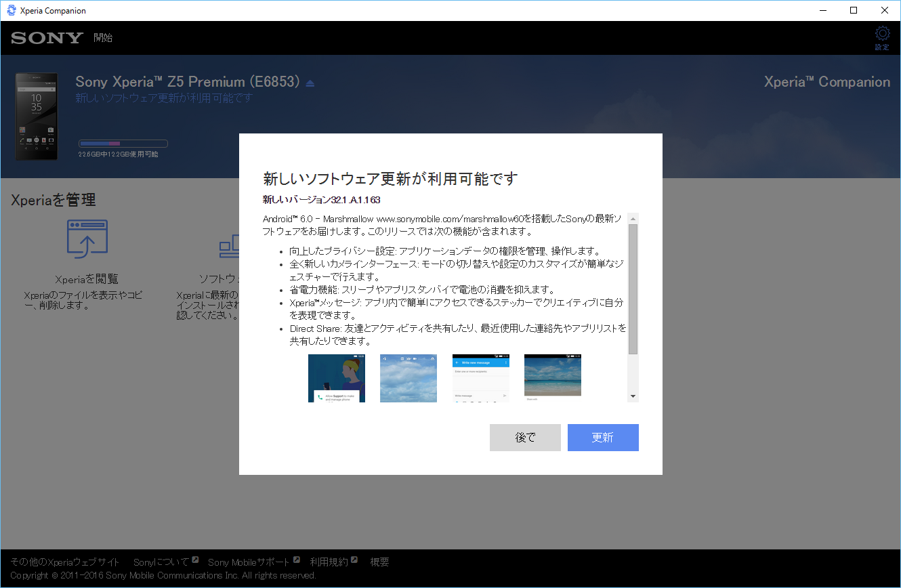Click 新しいソフトウェア更新が利用可能です under the device name
Screen dimensions: 901x588
164,98
